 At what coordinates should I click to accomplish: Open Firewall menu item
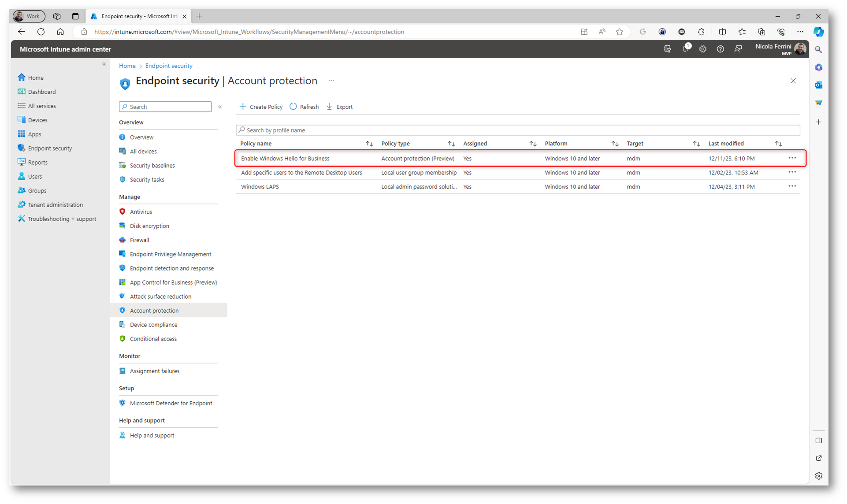(x=139, y=240)
